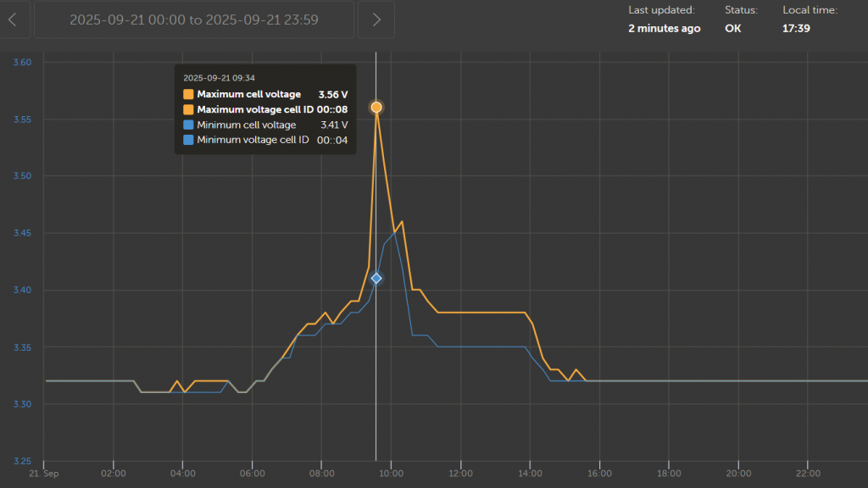
Task: Advance to next day with right chevron
Action: [x=376, y=19]
